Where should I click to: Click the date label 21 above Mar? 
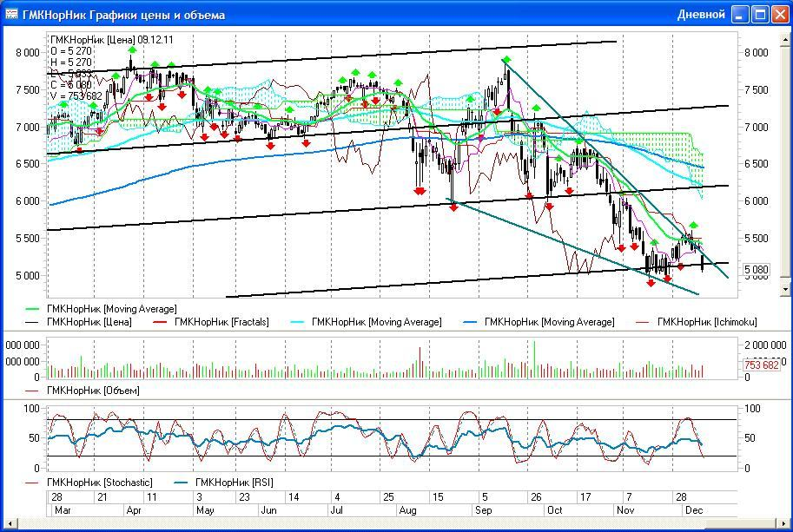coord(102,497)
